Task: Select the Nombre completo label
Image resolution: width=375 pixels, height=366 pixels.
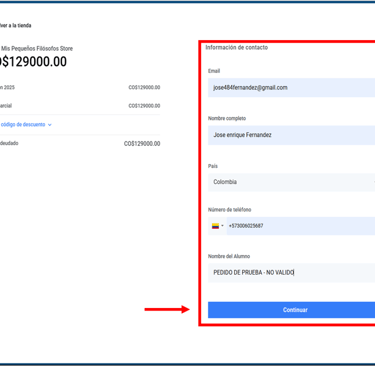Action: point(227,118)
